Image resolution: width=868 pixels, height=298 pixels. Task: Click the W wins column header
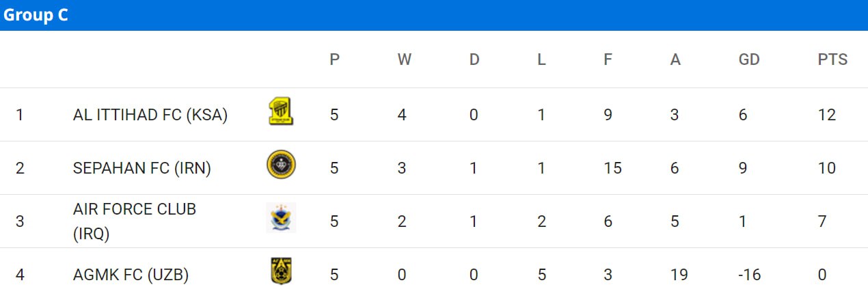point(405,59)
